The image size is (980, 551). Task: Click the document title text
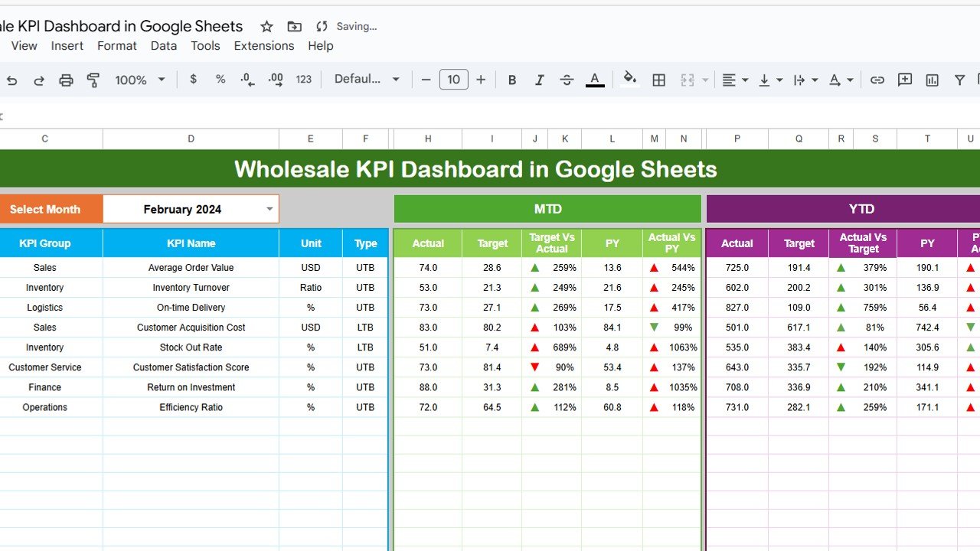[121, 27]
